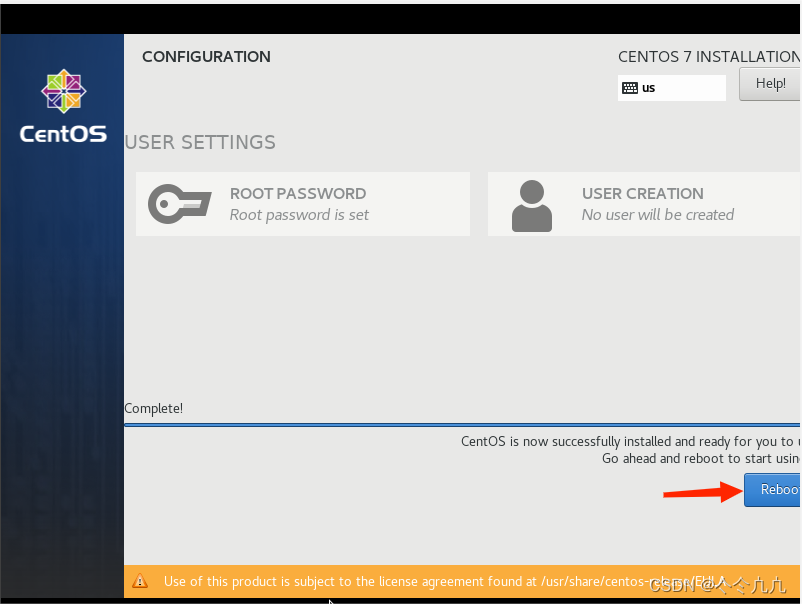Open the Root Password key icon

(x=180, y=204)
